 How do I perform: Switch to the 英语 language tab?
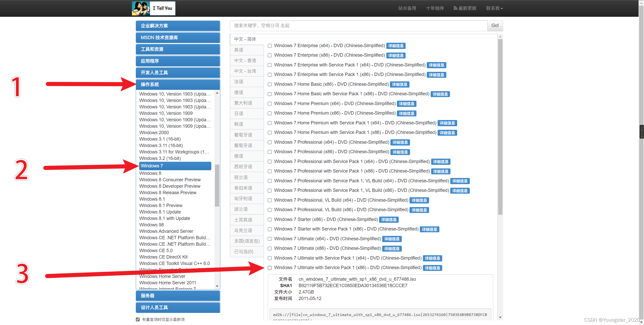click(247, 50)
